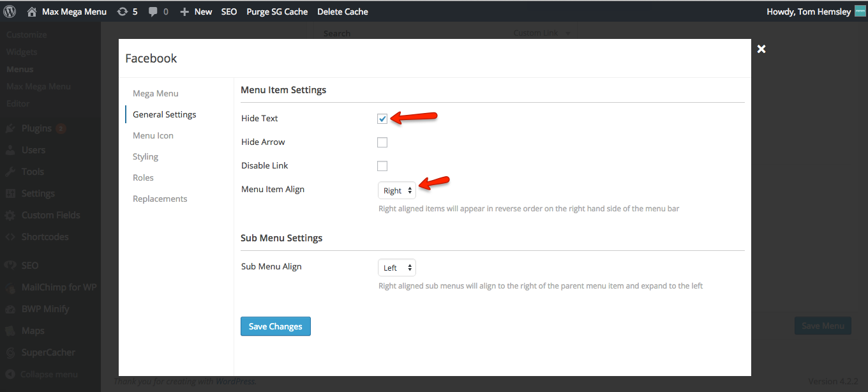
Task: Switch to the Mega Menu tab
Action: 156,93
